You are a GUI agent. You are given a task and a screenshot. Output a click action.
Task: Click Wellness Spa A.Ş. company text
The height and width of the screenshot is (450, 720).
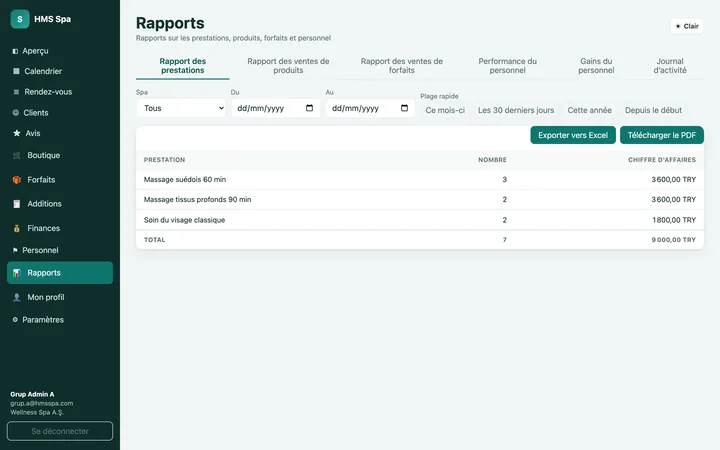click(x=37, y=412)
